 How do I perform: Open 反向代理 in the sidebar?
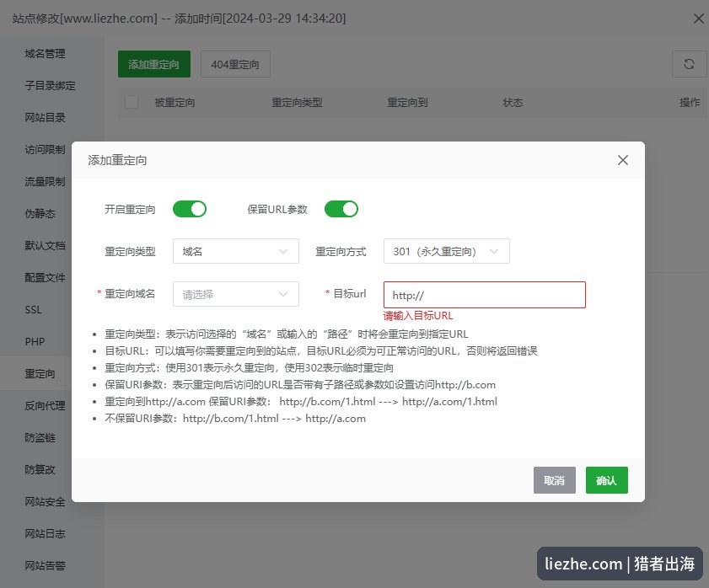point(45,406)
